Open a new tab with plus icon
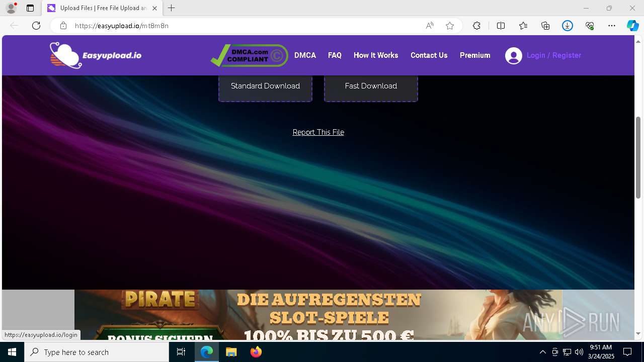644x362 pixels. 172,8
